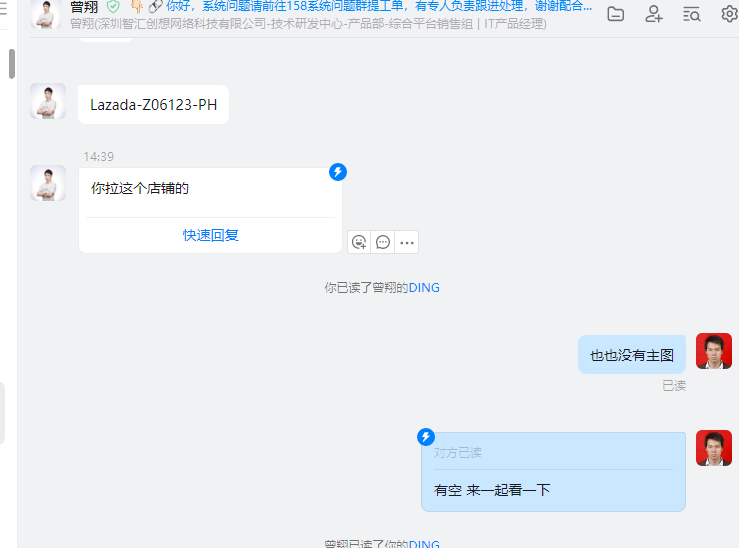Click the left panel scrollbar thumb
Viewport: 739px width, 548px height.
(x=12, y=64)
